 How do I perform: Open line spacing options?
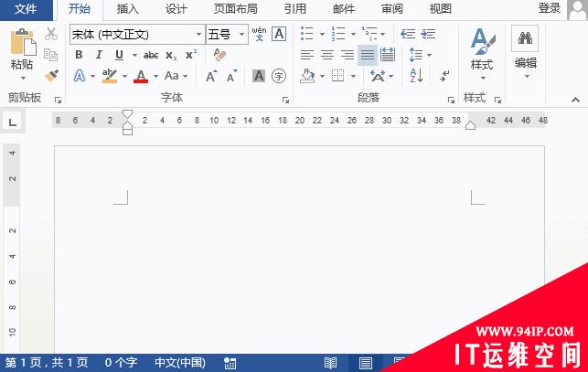tap(420, 55)
